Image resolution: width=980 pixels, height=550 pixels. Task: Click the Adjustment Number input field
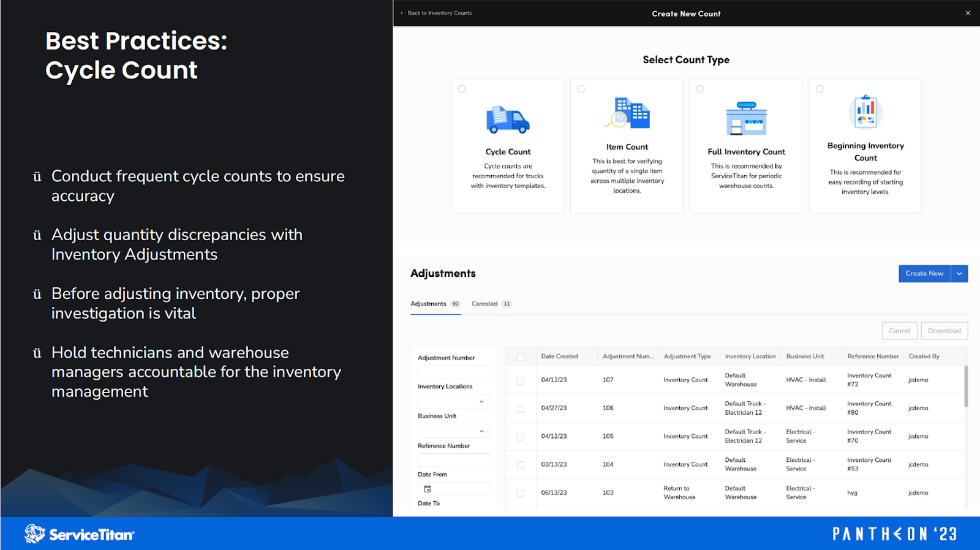coord(454,372)
